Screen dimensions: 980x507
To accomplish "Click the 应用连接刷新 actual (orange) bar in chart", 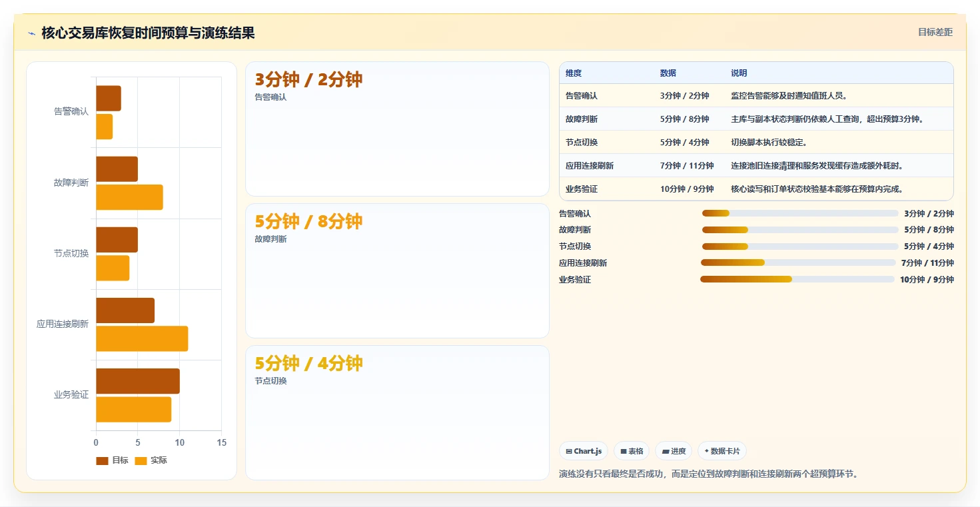I will (x=142, y=338).
